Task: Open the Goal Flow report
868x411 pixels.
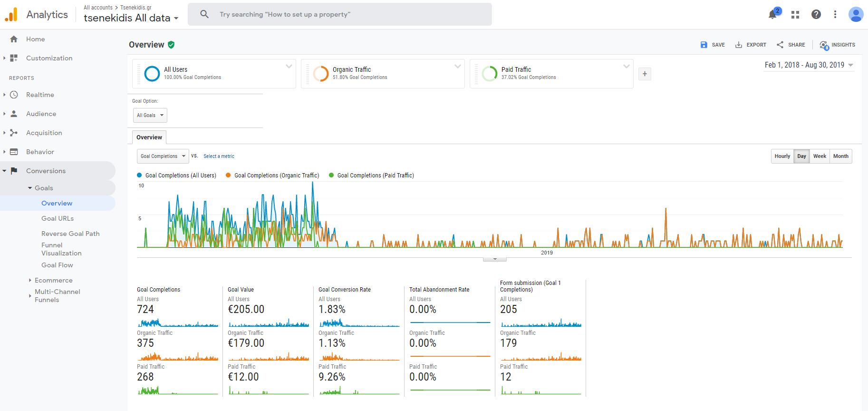Action: coord(57,265)
